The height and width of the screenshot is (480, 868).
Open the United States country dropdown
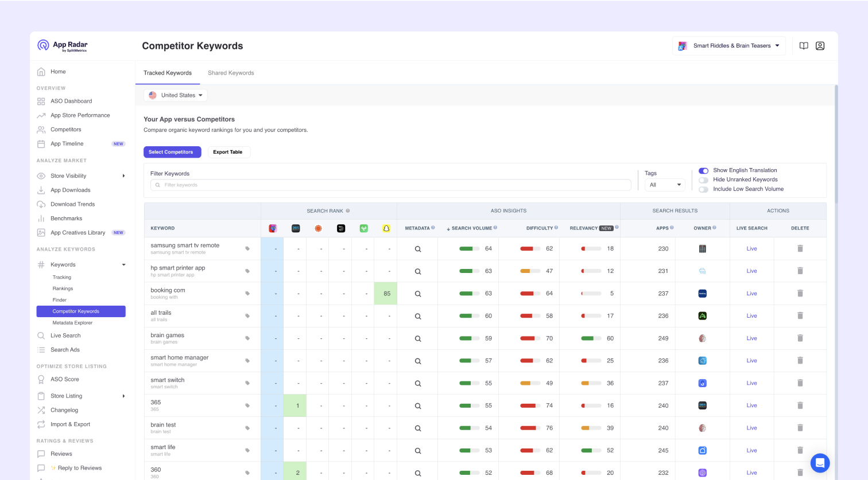[x=176, y=95]
